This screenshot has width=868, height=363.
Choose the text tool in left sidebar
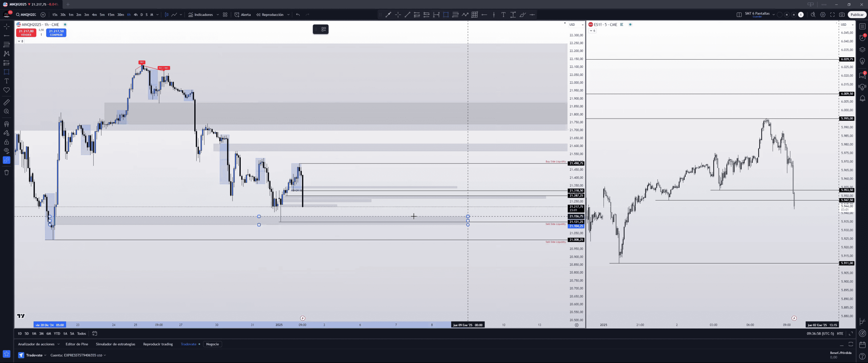(6, 81)
